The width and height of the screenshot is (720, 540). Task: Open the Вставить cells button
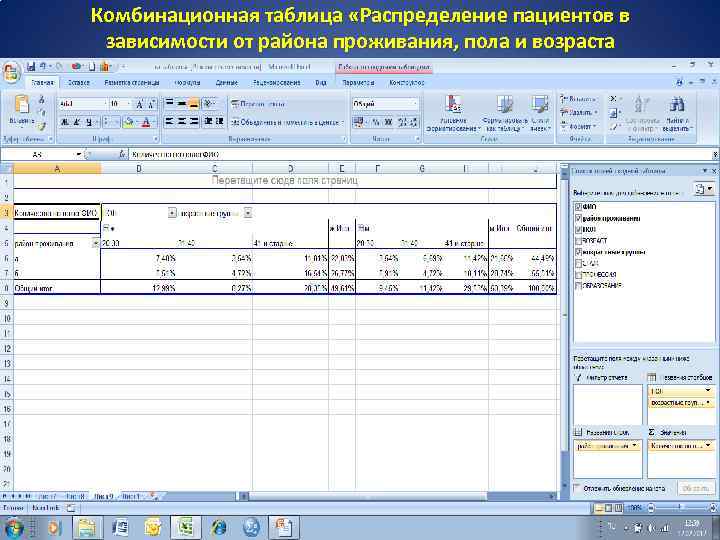(x=579, y=99)
